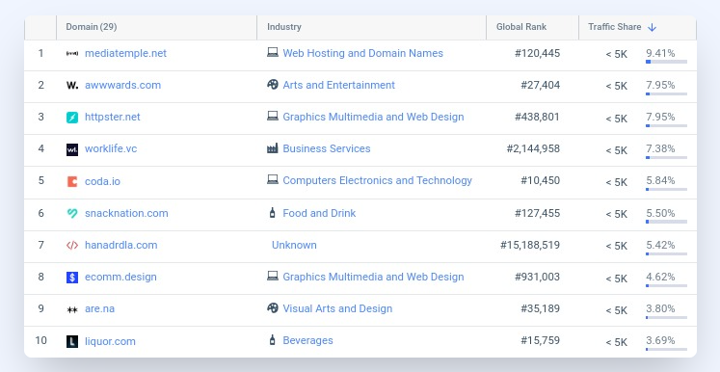Click the mediatemple.net favicon icon
This screenshot has height=372, width=720.
72,54
